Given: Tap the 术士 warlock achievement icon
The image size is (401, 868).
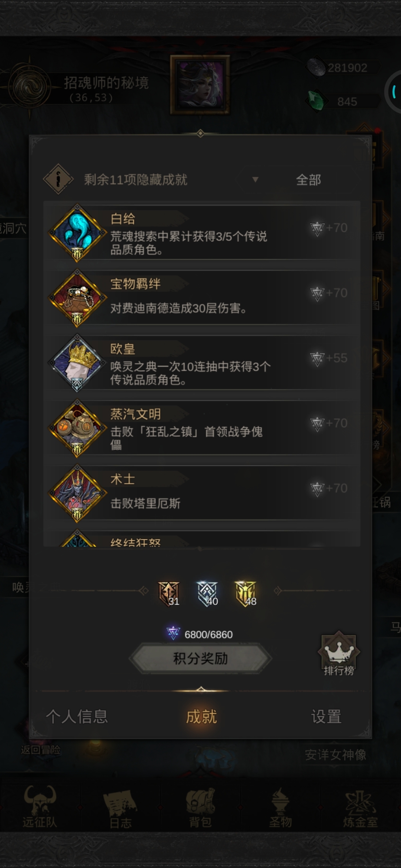Looking at the screenshot, I should (77, 493).
